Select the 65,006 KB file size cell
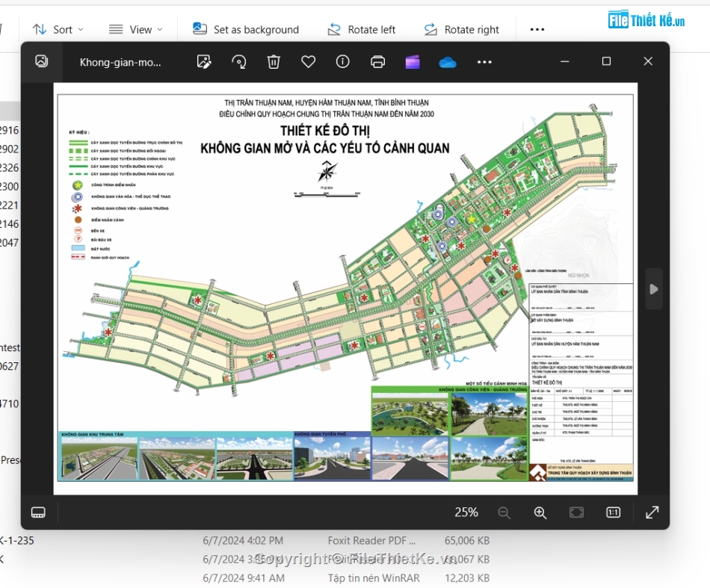The width and height of the screenshot is (710, 588). pyautogui.click(x=467, y=540)
